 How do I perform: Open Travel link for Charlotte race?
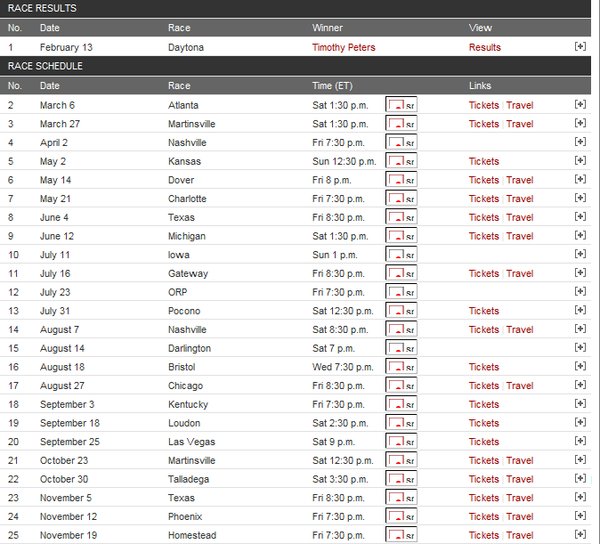tap(520, 199)
